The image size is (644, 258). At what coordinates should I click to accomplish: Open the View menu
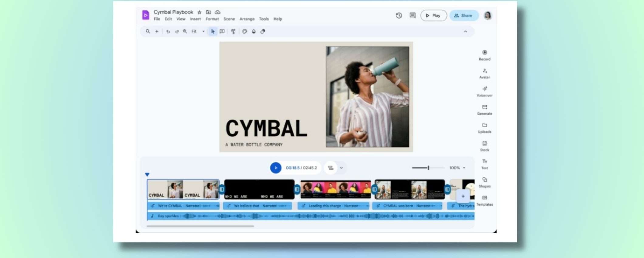pos(181,19)
